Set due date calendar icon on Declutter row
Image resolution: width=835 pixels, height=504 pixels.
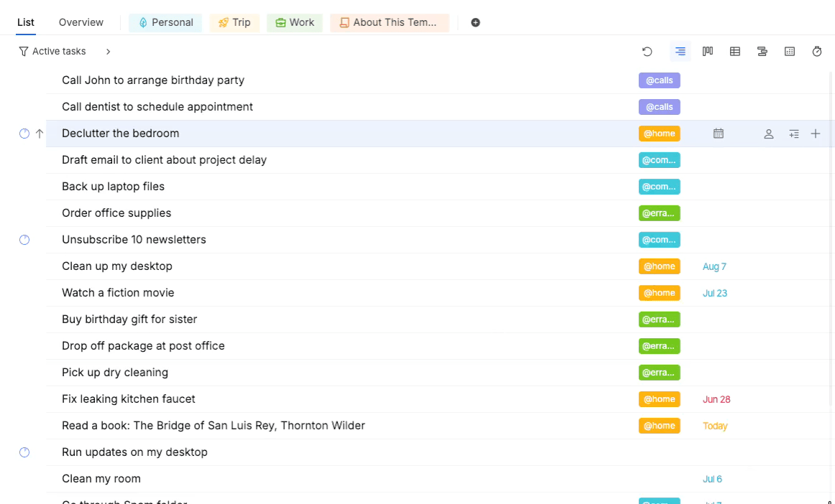[719, 134]
